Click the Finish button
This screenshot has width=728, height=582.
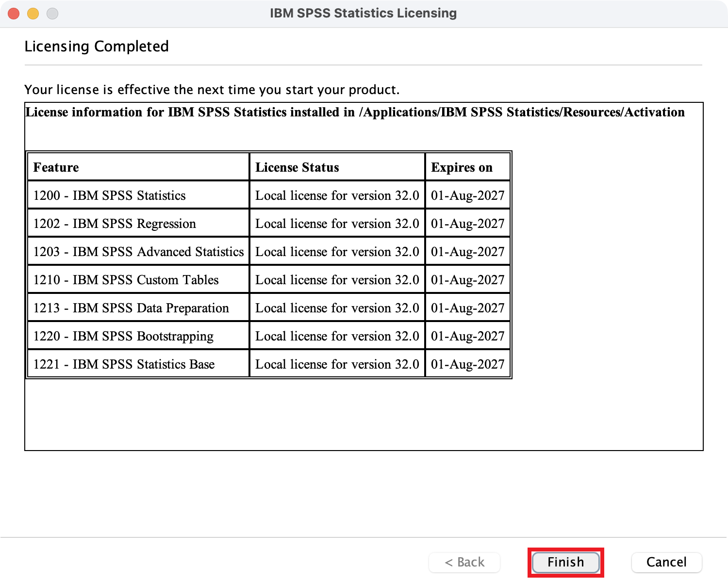tap(566, 562)
